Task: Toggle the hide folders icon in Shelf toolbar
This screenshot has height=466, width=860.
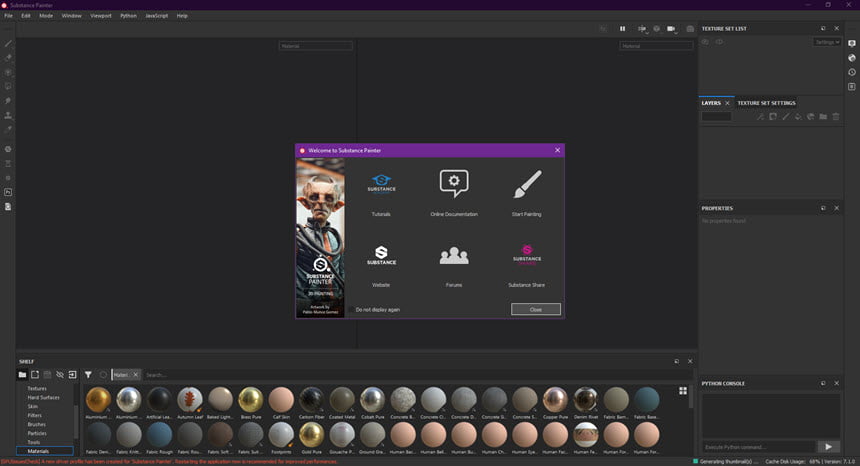Action: tap(60, 375)
